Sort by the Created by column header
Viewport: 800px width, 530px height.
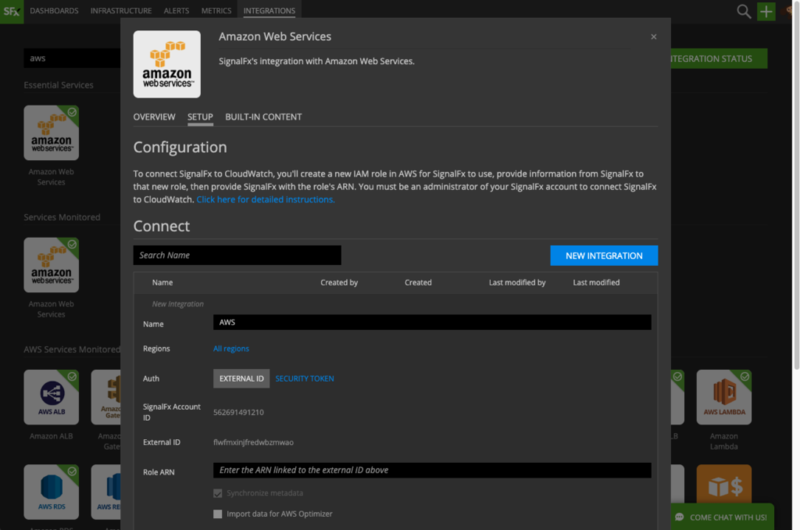coord(339,283)
